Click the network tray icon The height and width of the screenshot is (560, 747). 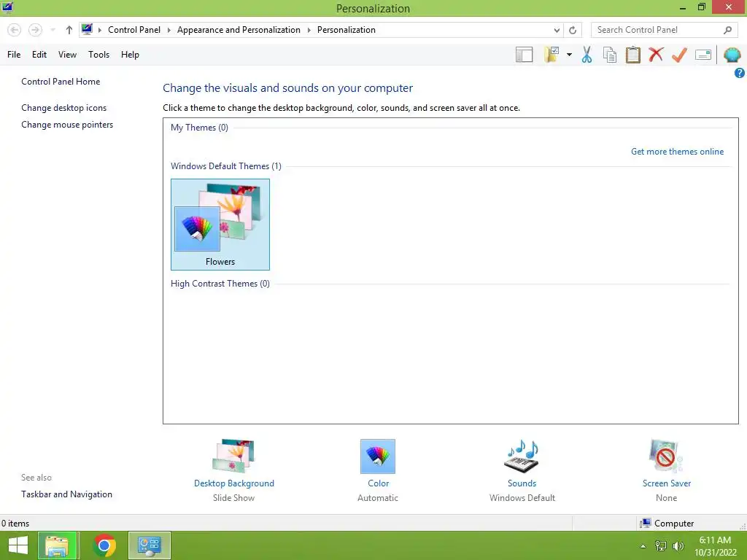click(660, 545)
